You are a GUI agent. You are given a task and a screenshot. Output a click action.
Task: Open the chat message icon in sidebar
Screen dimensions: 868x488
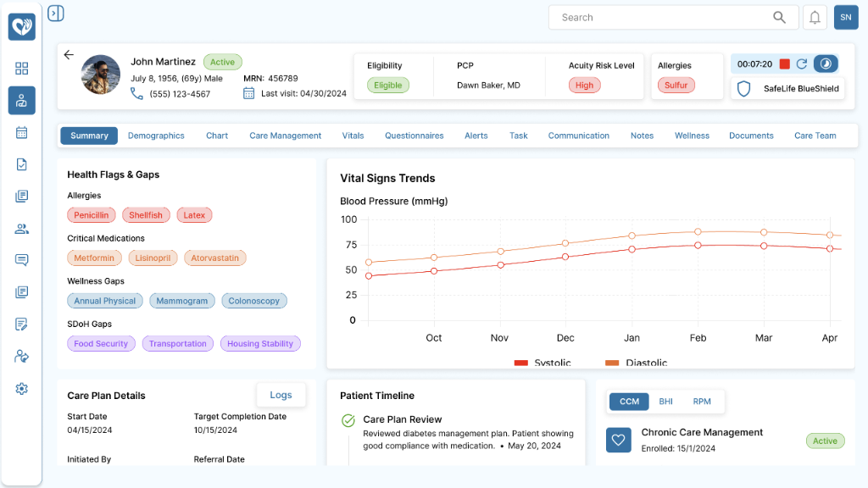point(21,260)
